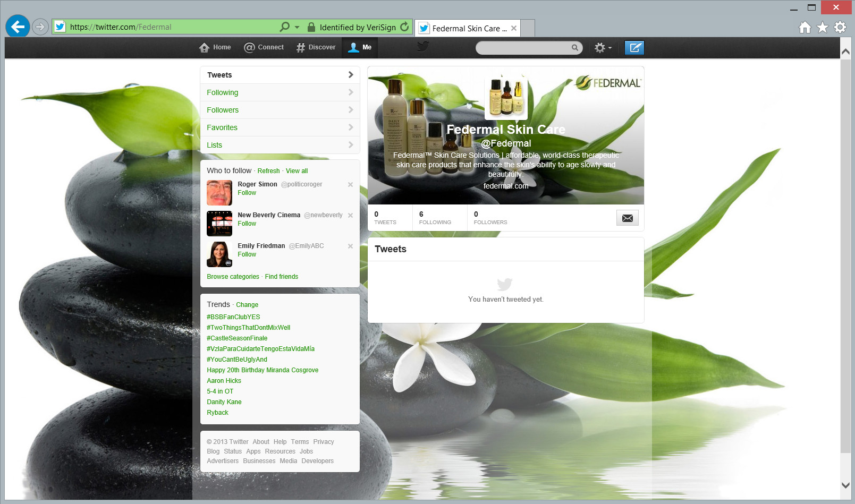Open browser tools gear icon
The height and width of the screenshot is (504, 855).
[840, 27]
